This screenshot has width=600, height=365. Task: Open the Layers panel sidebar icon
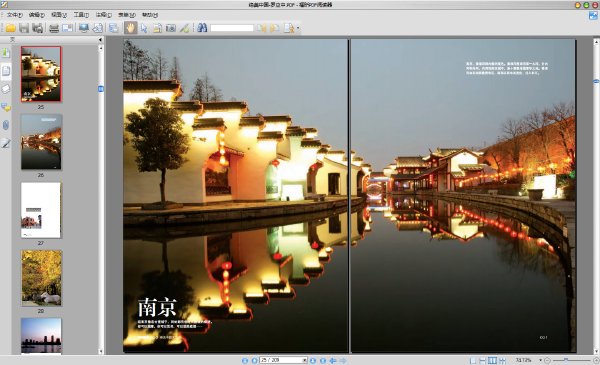(6, 89)
